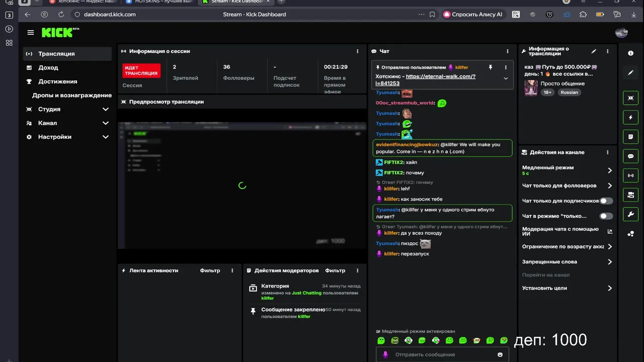Insert the angry green face emote
644x362 pixels.
[395, 340]
